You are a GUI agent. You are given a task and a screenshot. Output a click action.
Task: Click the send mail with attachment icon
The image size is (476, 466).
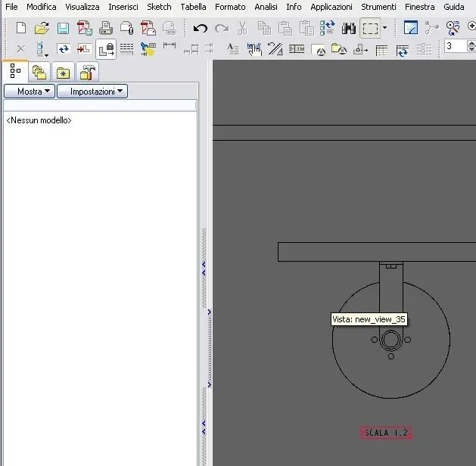click(x=127, y=28)
